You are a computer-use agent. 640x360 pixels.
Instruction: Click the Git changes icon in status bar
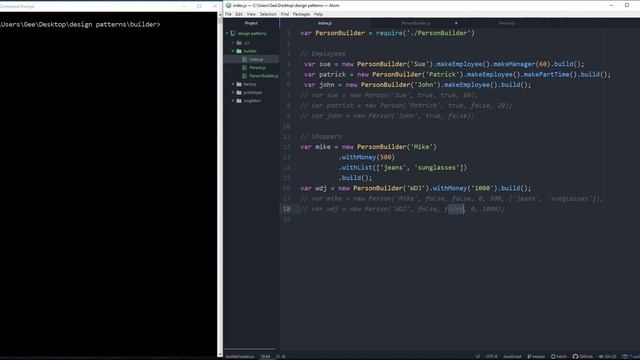601,356
